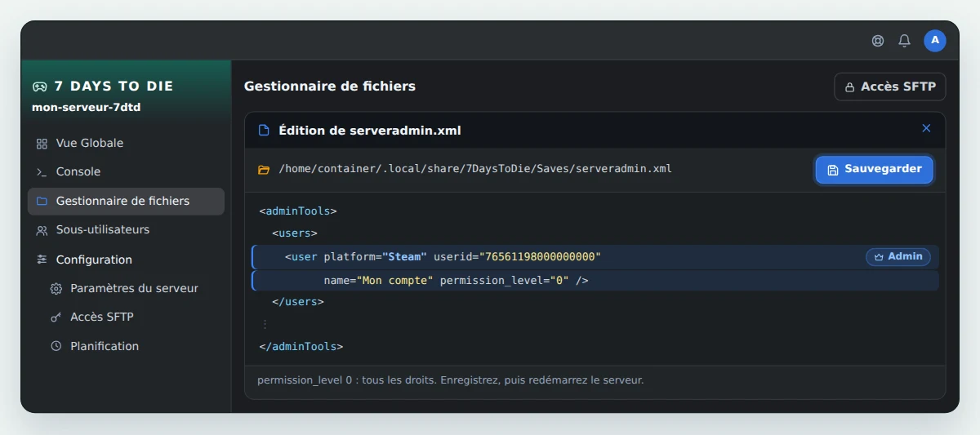The height and width of the screenshot is (435, 980).
Task: Click the open folder icon beside the file path
Action: (x=264, y=170)
